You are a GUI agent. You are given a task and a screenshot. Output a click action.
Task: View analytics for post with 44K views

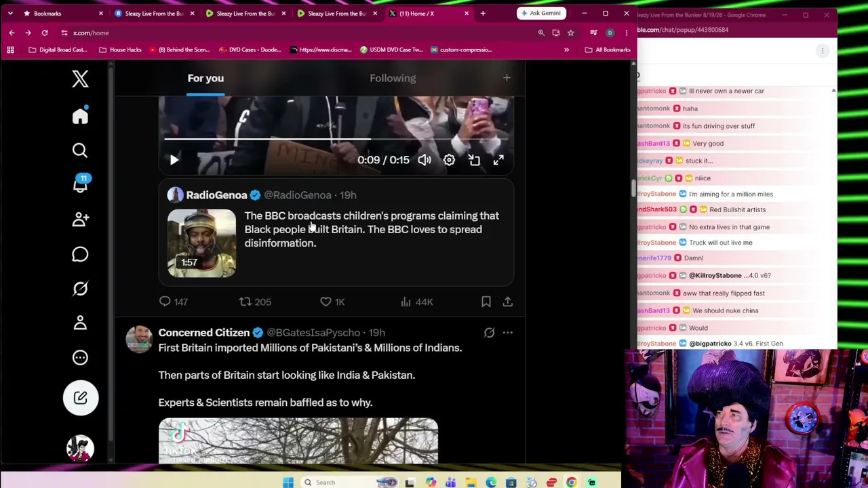416,302
